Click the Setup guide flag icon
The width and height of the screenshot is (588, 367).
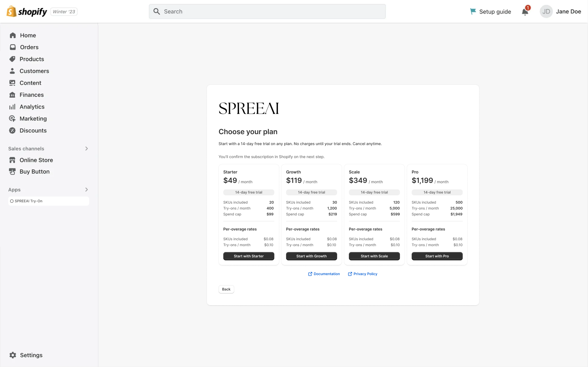(473, 12)
